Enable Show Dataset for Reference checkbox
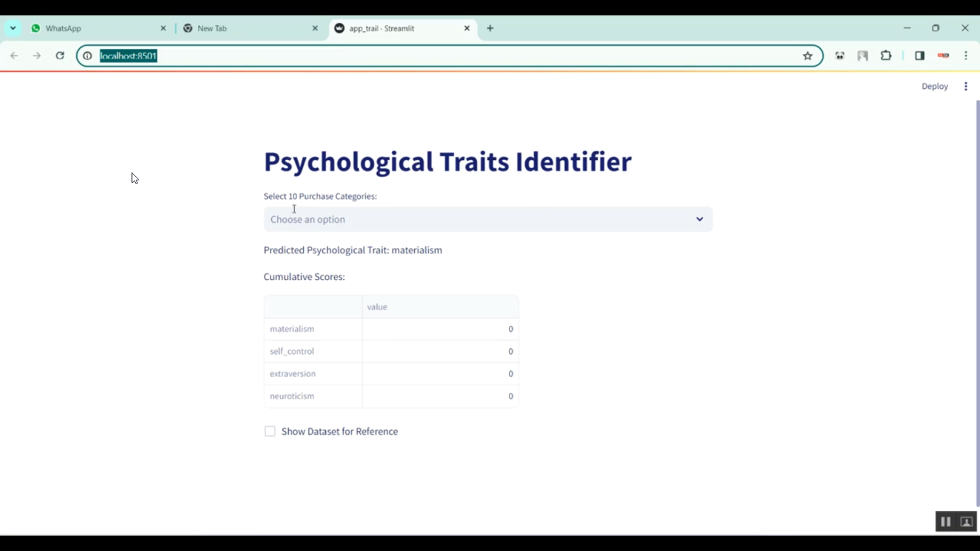980x551 pixels. tap(270, 432)
